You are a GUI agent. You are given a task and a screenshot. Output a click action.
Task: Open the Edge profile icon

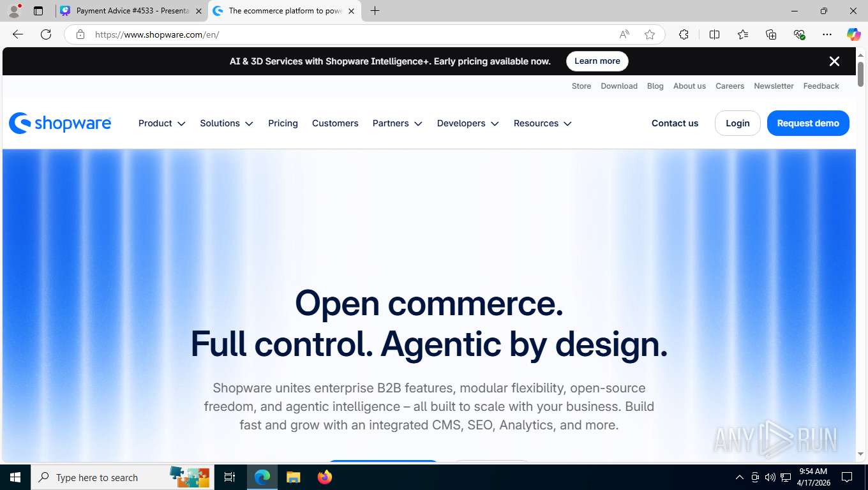pyautogui.click(x=14, y=11)
